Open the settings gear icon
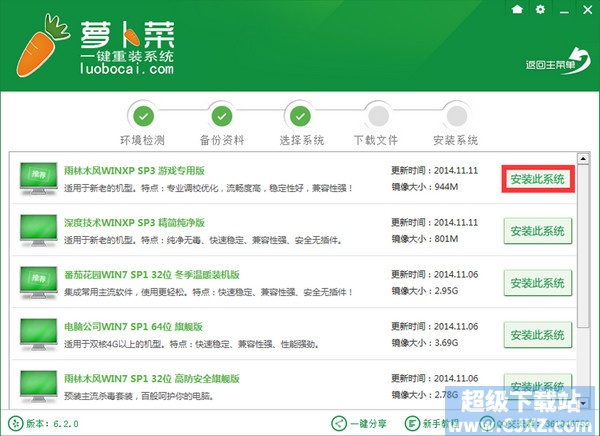 pyautogui.click(x=540, y=9)
